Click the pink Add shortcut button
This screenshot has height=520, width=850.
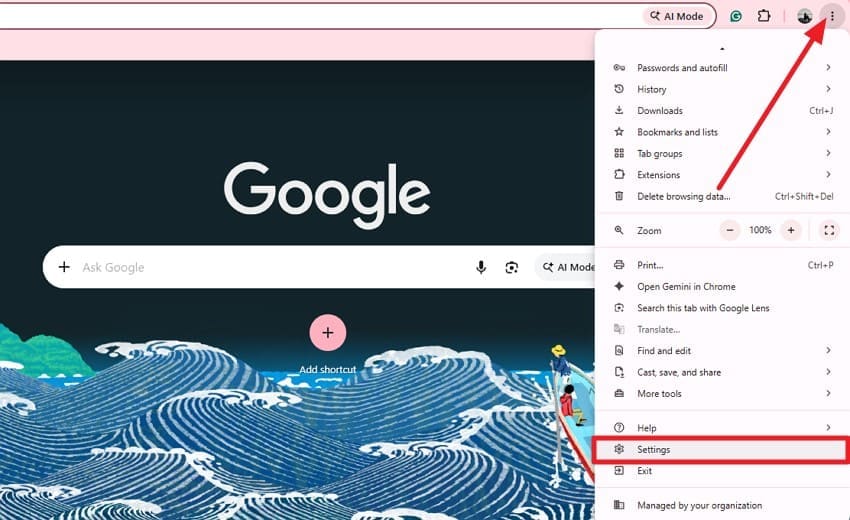[x=327, y=332]
